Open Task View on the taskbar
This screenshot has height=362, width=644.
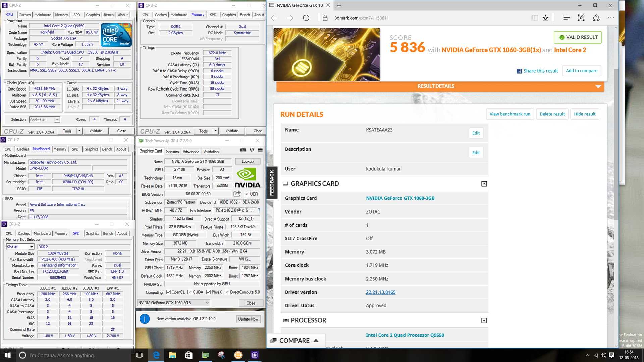click(140, 355)
